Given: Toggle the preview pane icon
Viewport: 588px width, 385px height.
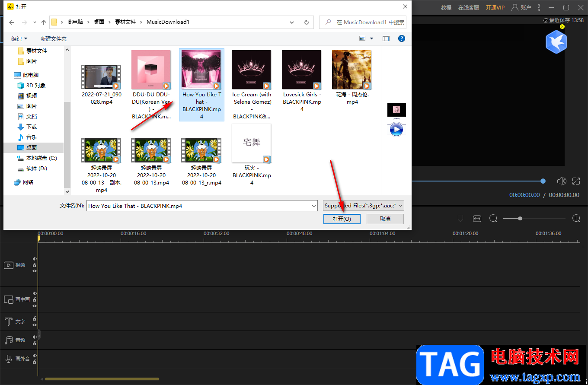Looking at the screenshot, I should pyautogui.click(x=386, y=38).
